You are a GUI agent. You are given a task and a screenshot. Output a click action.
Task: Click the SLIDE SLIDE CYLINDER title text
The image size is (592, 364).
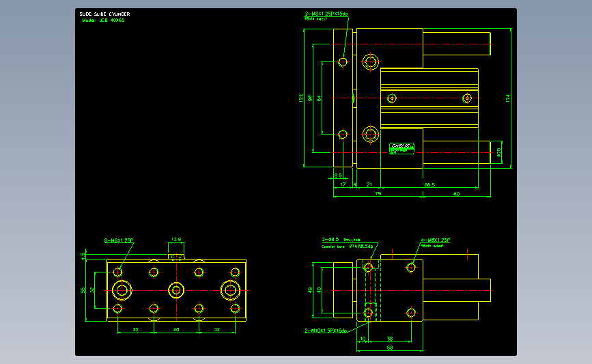click(104, 14)
